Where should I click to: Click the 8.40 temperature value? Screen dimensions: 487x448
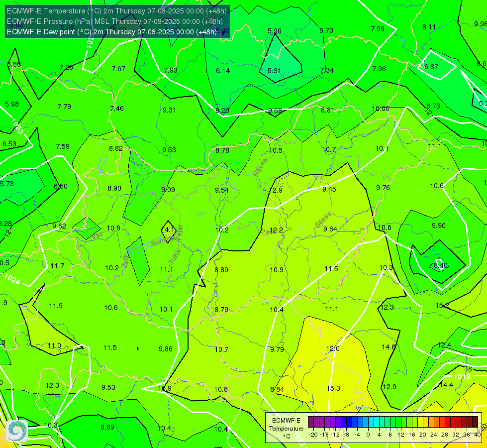[441, 265]
